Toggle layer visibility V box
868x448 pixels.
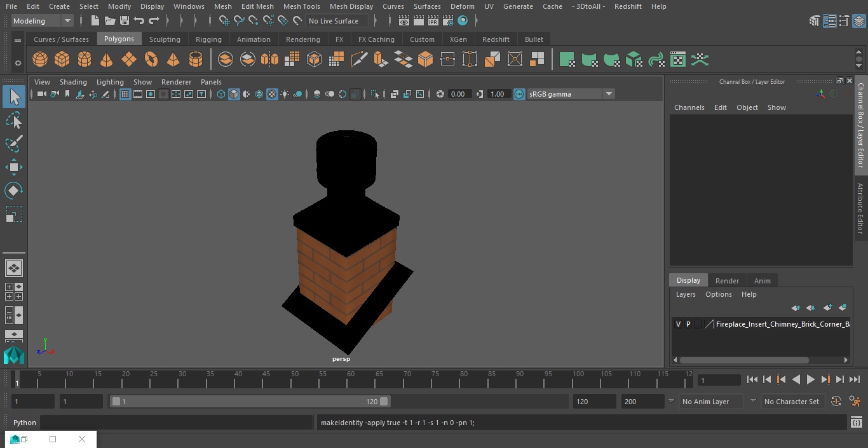click(x=678, y=324)
